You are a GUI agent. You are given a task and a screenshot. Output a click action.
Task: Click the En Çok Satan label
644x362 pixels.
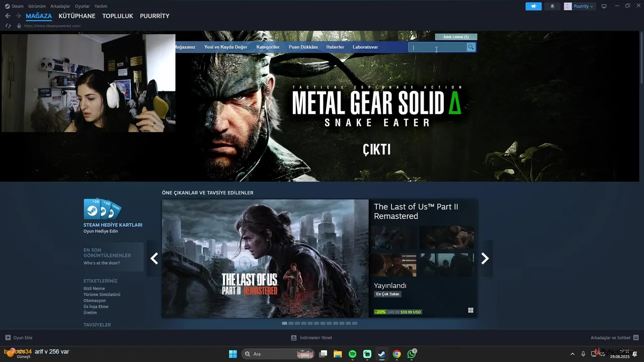(x=387, y=294)
